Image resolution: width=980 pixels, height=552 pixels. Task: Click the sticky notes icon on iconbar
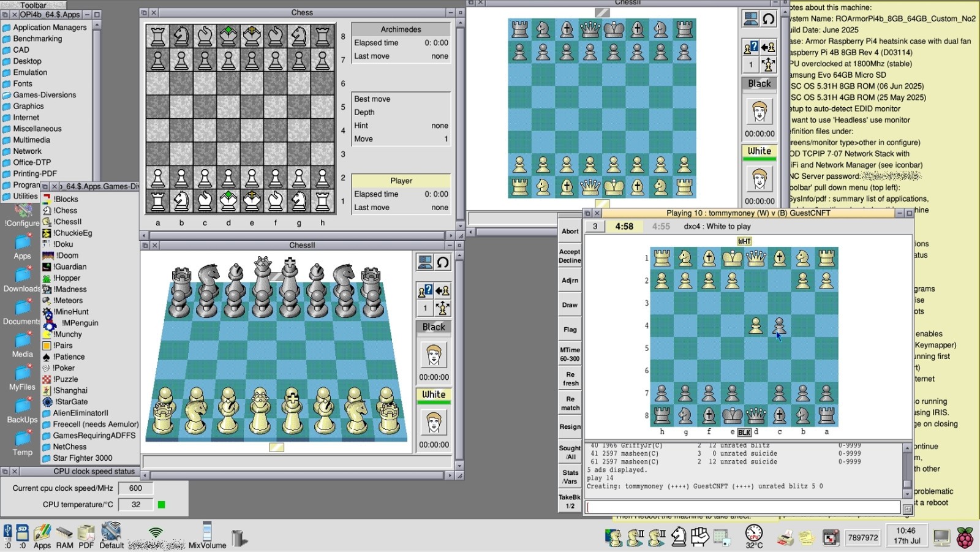point(807,538)
